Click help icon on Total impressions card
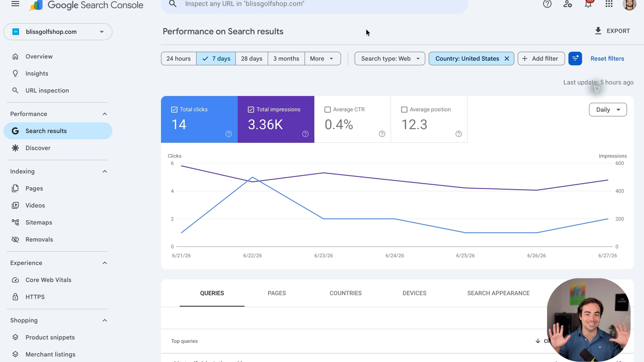 pos(305,134)
